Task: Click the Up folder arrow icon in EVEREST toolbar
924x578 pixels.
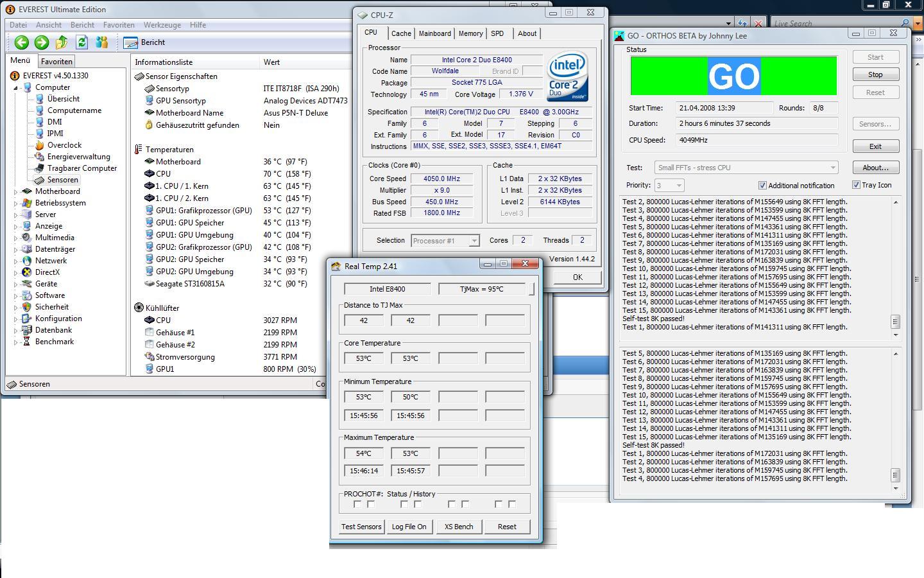Action: [62, 42]
